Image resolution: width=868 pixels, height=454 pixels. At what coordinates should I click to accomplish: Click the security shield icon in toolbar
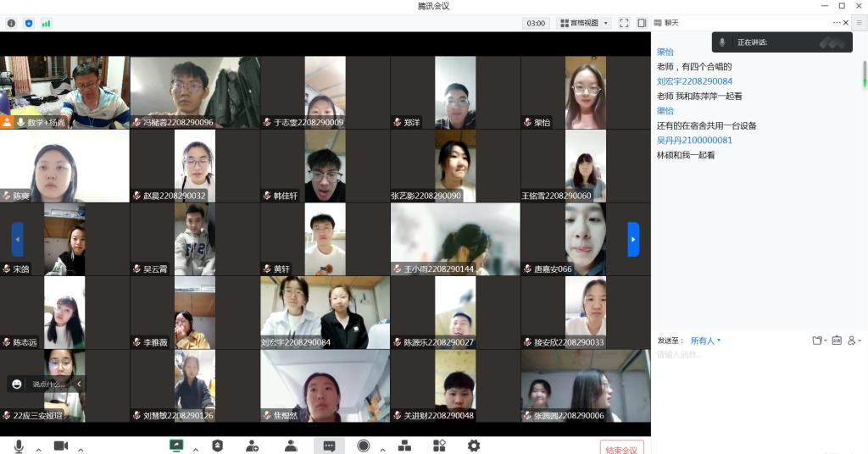click(217, 446)
